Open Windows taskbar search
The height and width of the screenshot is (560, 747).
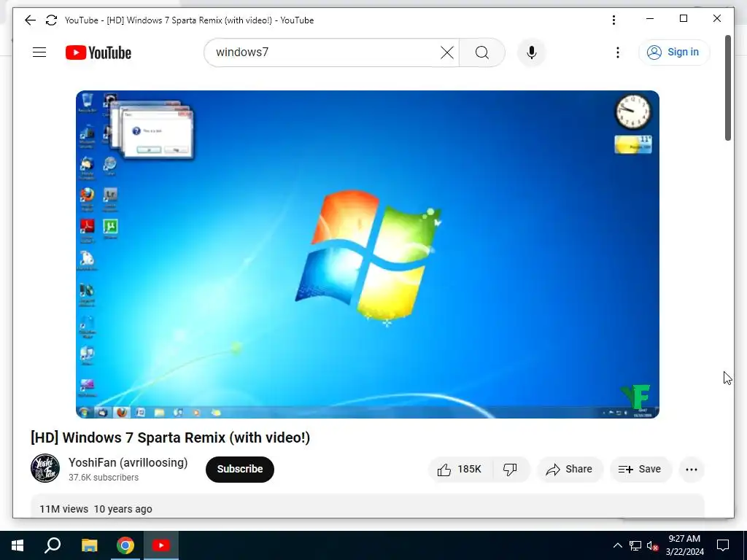[53, 545]
